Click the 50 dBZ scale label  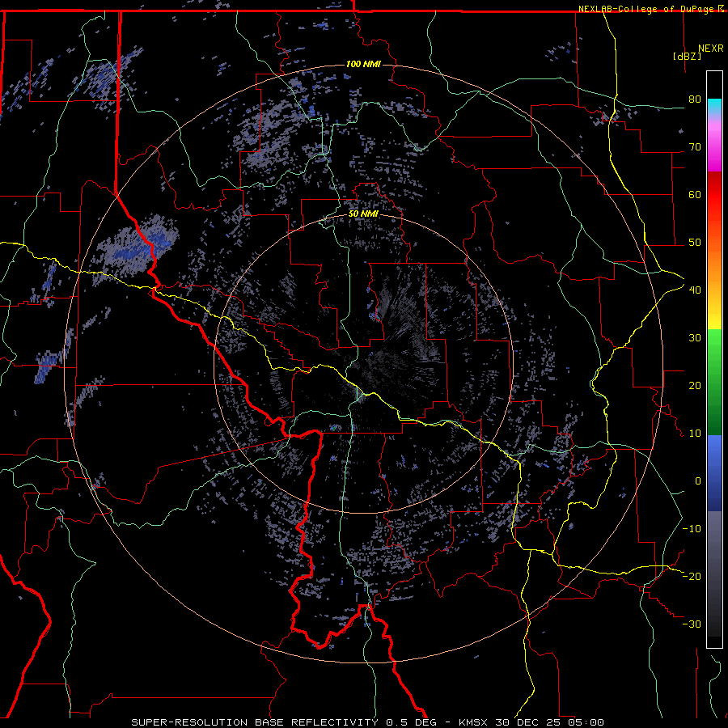(695, 243)
